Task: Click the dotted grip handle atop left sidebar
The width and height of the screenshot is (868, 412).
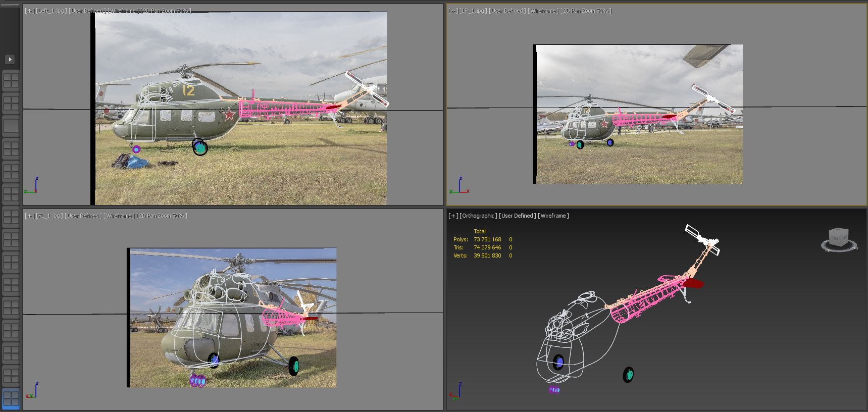Action: [x=10, y=5]
